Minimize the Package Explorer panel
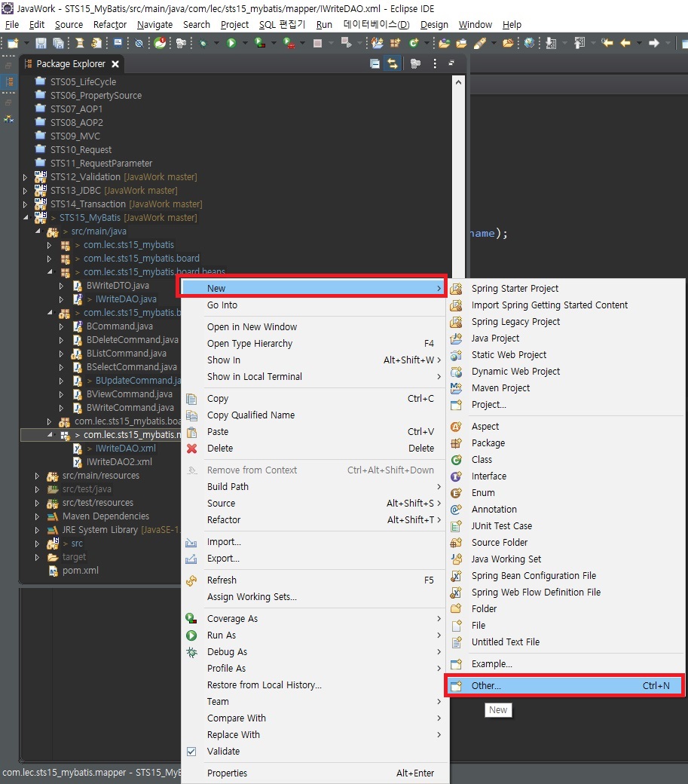The image size is (688, 784). (451, 63)
